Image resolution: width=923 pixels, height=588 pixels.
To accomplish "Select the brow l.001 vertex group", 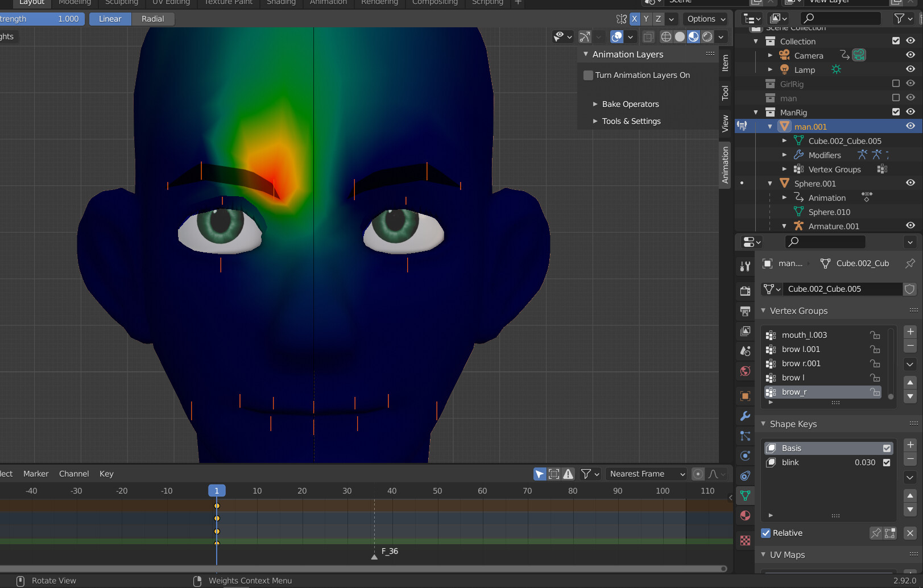I will pyautogui.click(x=801, y=349).
